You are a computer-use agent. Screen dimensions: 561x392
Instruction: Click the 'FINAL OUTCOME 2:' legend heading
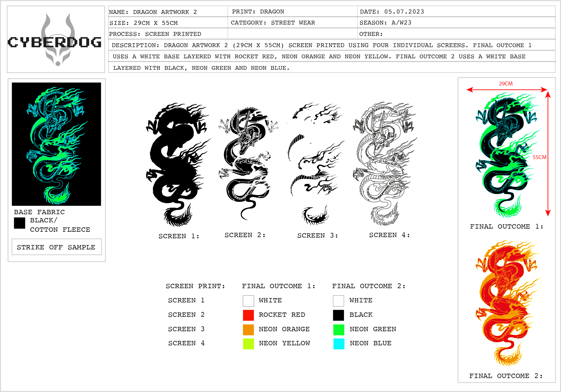[x=369, y=286]
